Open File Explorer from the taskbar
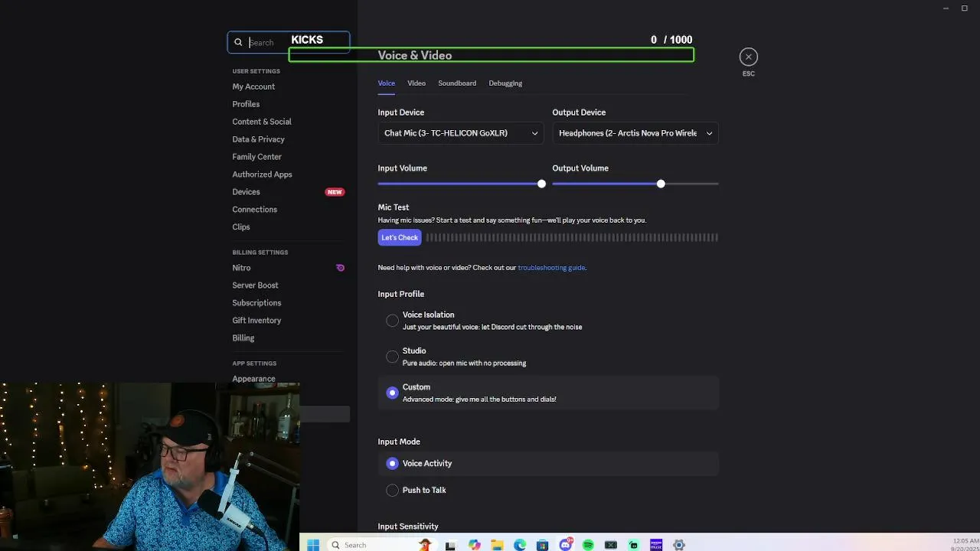This screenshot has width=980, height=551. (x=497, y=545)
